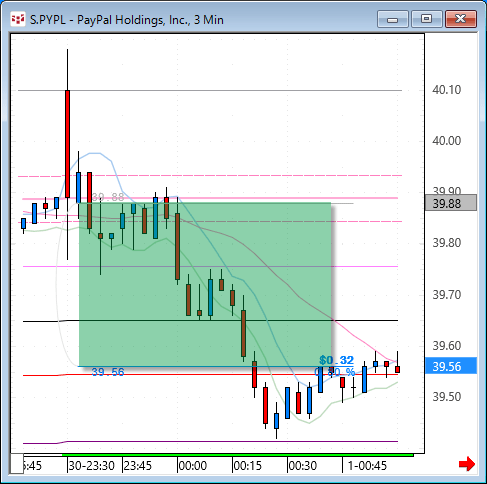Click the 1-00:45 time axis label
Screen dimensions: 487x484
click(x=367, y=466)
